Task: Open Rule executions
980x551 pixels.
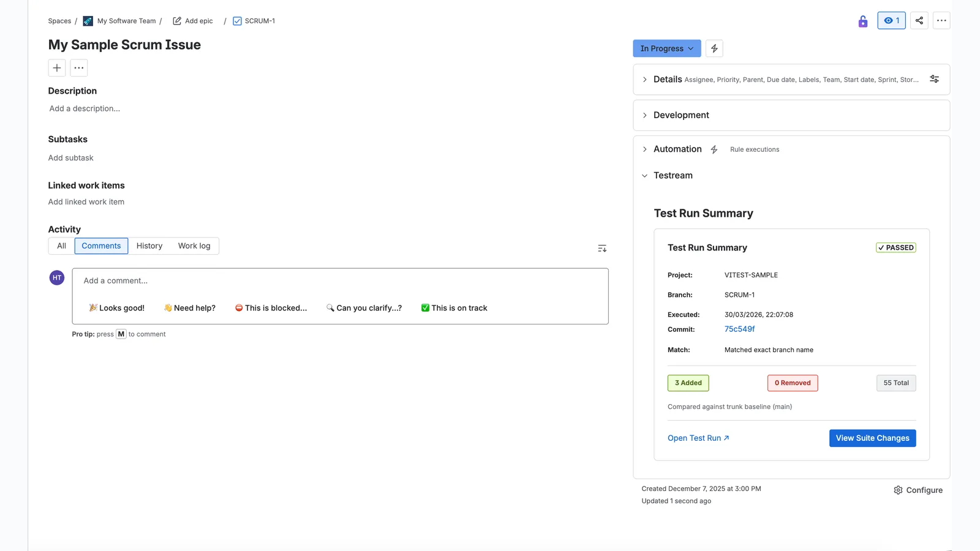Action: point(755,149)
